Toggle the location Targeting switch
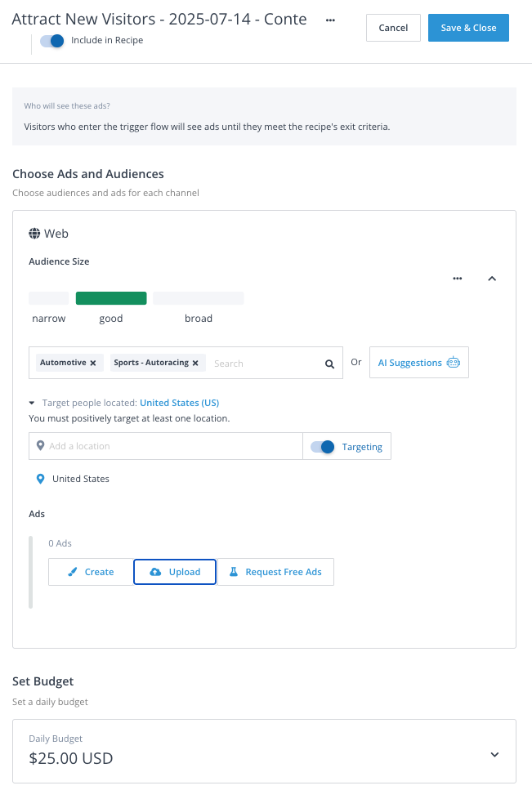This screenshot has height=799, width=532. coord(323,447)
